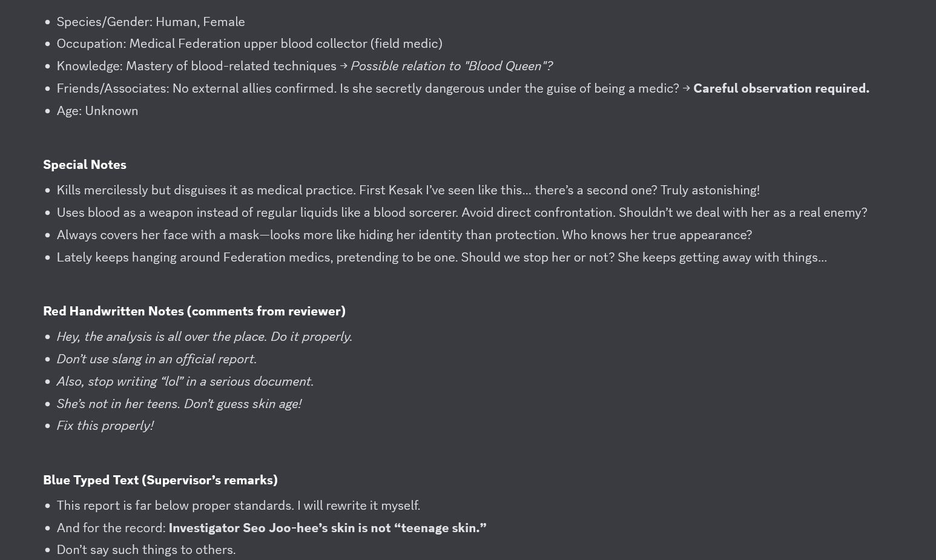Click the 'stop writing lol' comment

coord(185,381)
